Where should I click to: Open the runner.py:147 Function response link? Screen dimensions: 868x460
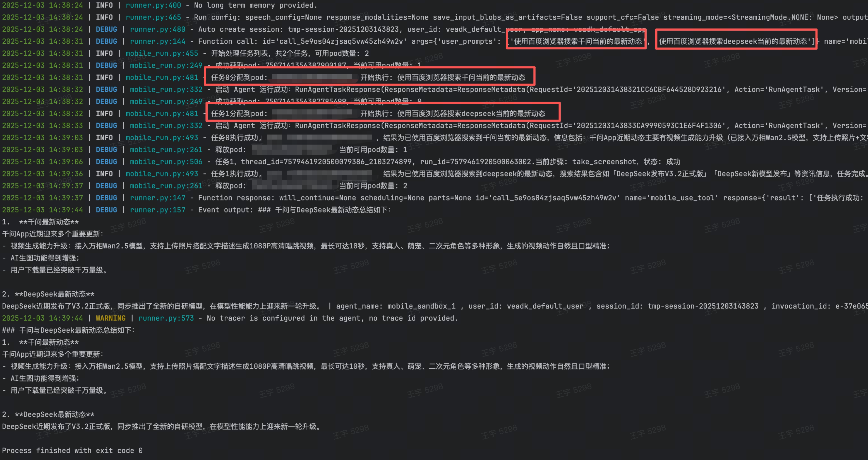pyautogui.click(x=158, y=198)
